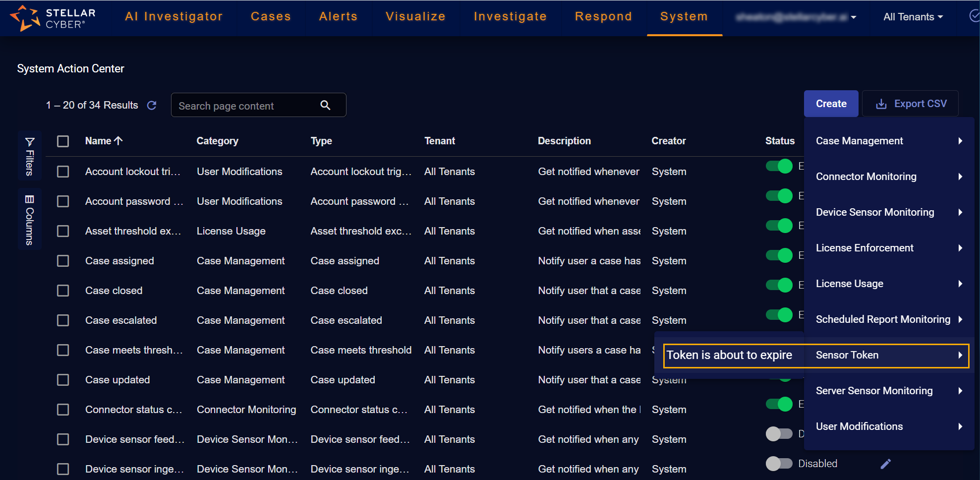Focus the Search page content field
The image size is (980, 480).
(x=245, y=106)
